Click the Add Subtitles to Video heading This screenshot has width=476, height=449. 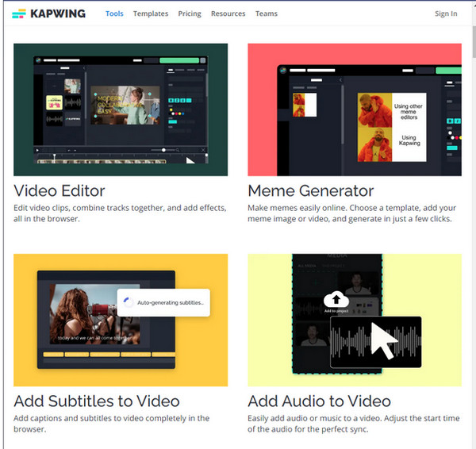coord(97,401)
